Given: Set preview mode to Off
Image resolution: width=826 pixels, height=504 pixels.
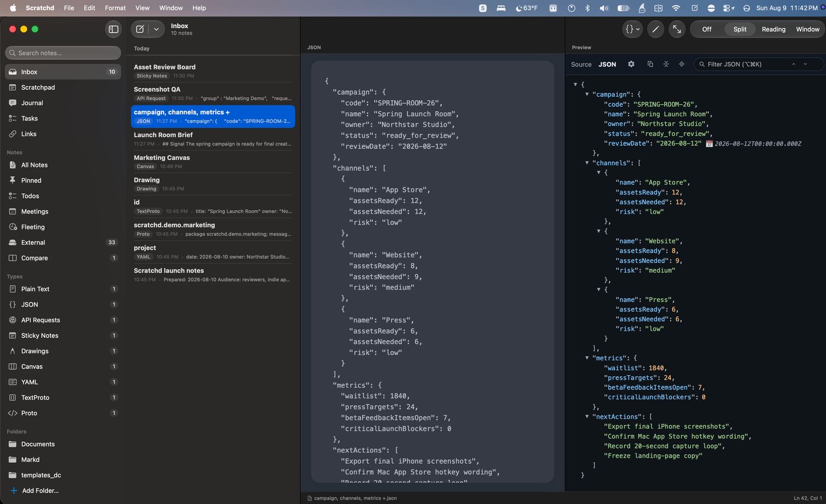Looking at the screenshot, I should coord(707,29).
